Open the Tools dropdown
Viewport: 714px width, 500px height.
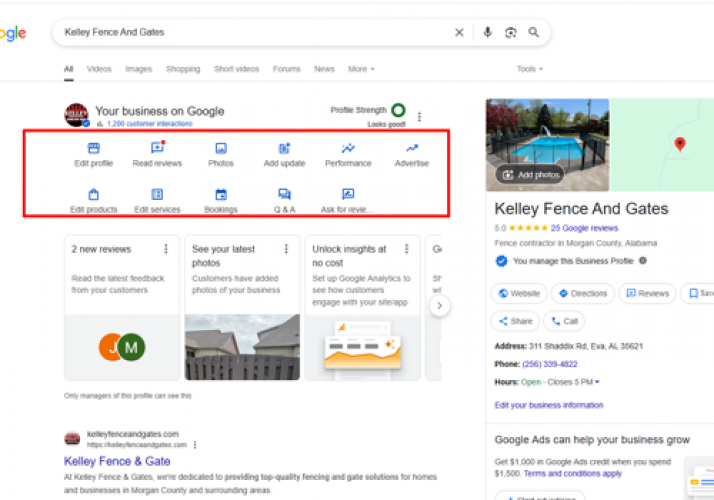(x=529, y=69)
